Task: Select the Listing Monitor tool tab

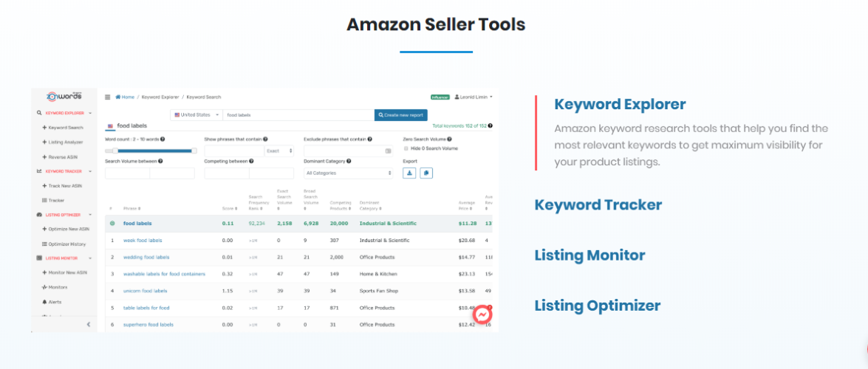Action: click(x=590, y=255)
